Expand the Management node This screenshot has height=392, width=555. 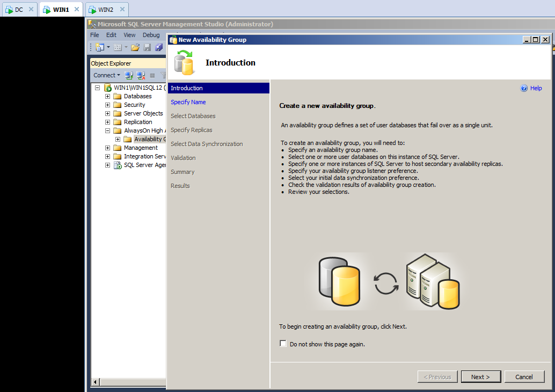coord(107,148)
